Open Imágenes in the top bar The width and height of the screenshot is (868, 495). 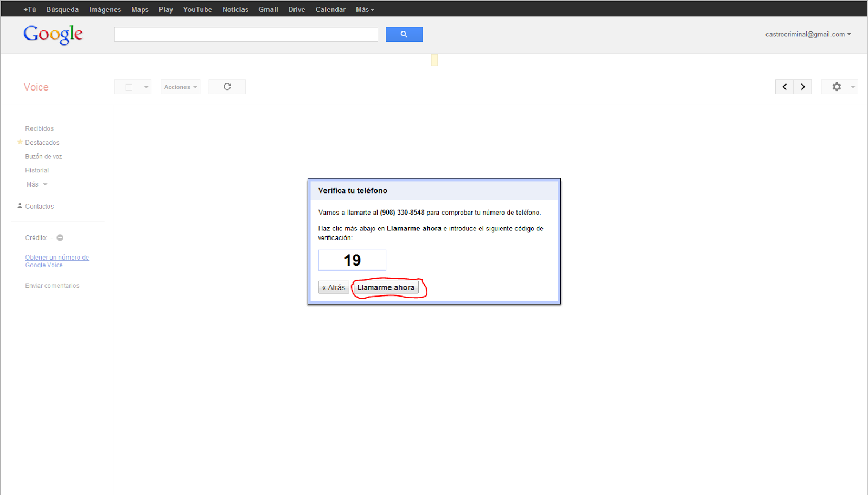point(105,9)
